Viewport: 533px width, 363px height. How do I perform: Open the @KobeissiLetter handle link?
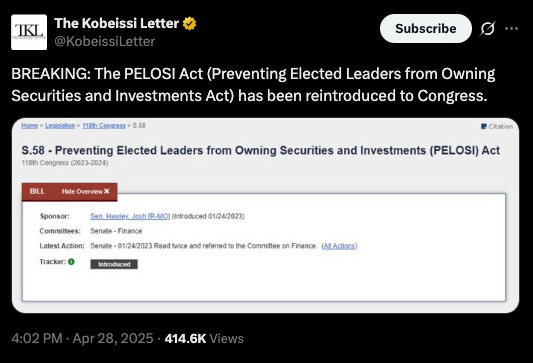[x=105, y=41]
